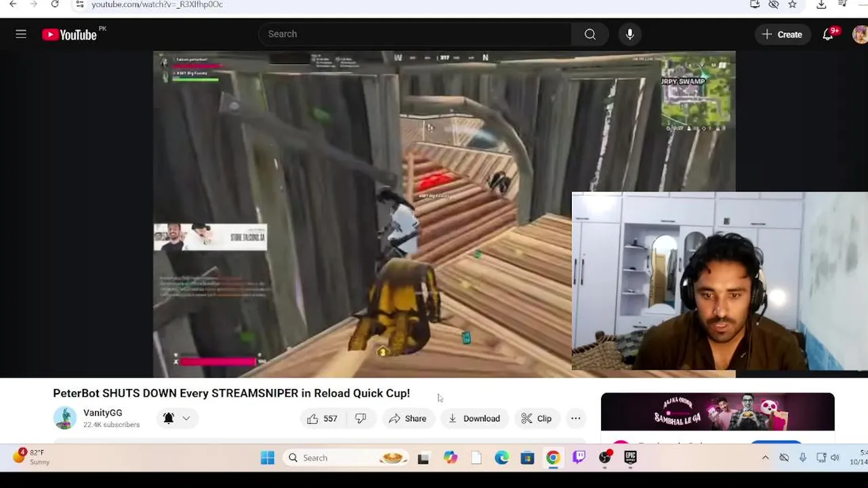868x488 pixels.
Task: Open the Sambhal Le Ga ad banner
Action: (718, 411)
